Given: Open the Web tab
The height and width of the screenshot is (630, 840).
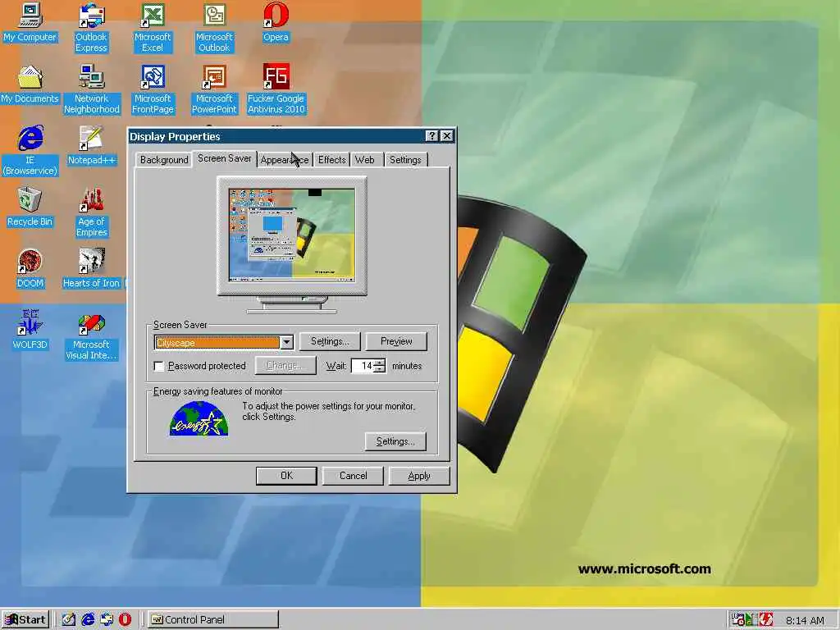Looking at the screenshot, I should [365, 160].
